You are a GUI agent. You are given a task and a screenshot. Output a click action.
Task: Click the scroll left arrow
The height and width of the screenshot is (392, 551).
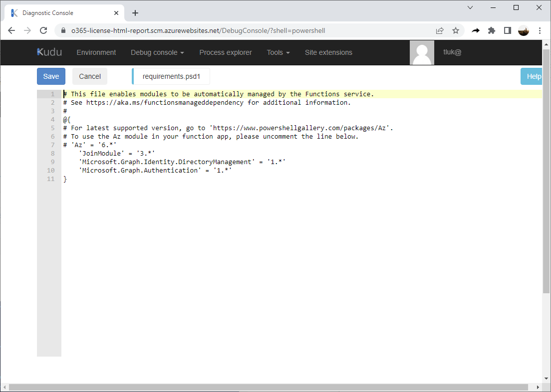[x=4, y=387]
